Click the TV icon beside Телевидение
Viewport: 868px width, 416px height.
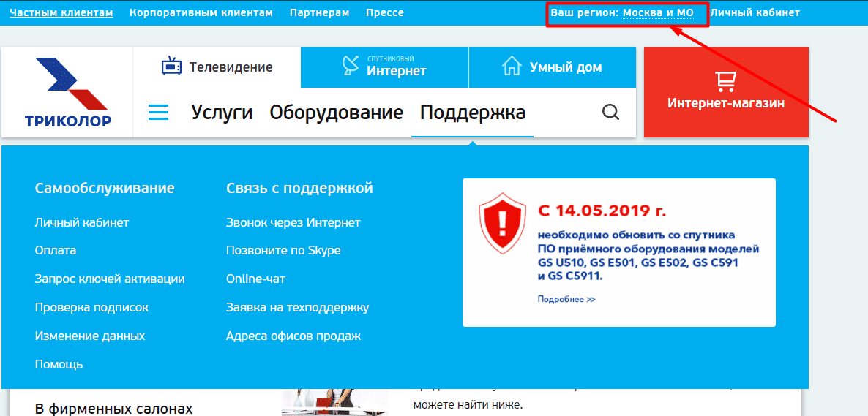coord(171,67)
